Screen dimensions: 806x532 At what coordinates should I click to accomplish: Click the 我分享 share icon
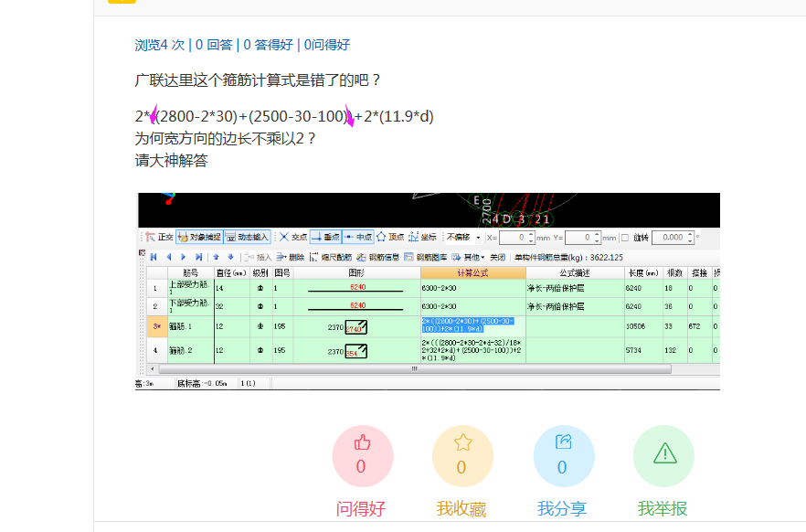point(563,442)
